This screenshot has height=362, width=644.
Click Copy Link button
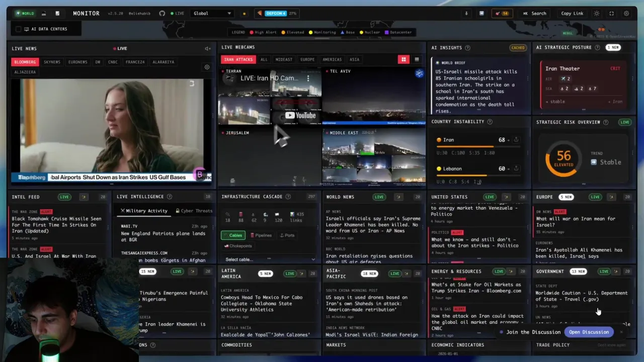pyautogui.click(x=572, y=14)
